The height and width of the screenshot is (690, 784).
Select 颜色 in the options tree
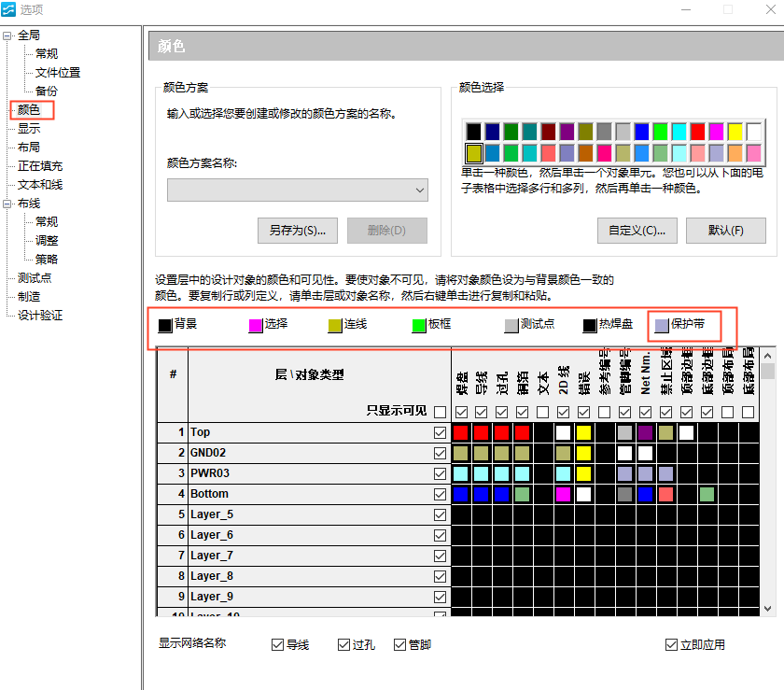(x=29, y=109)
